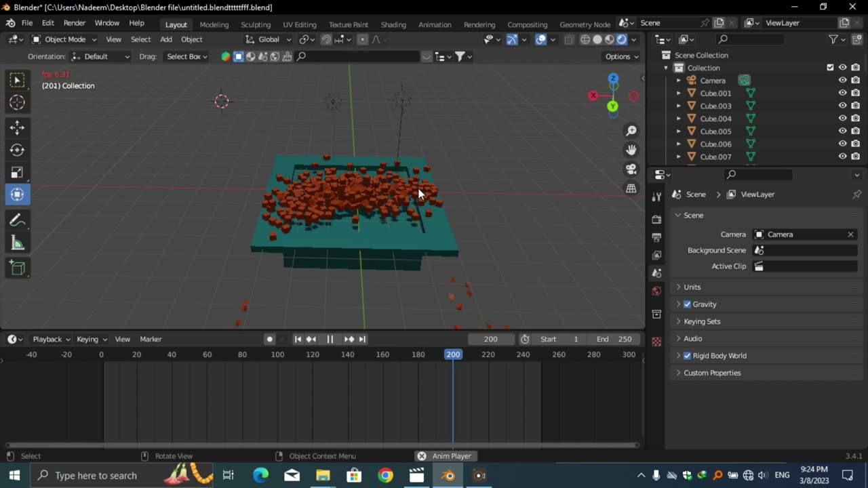Select wireframe viewport shading mode
Image resolution: width=868 pixels, height=488 pixels.
[x=585, y=39]
